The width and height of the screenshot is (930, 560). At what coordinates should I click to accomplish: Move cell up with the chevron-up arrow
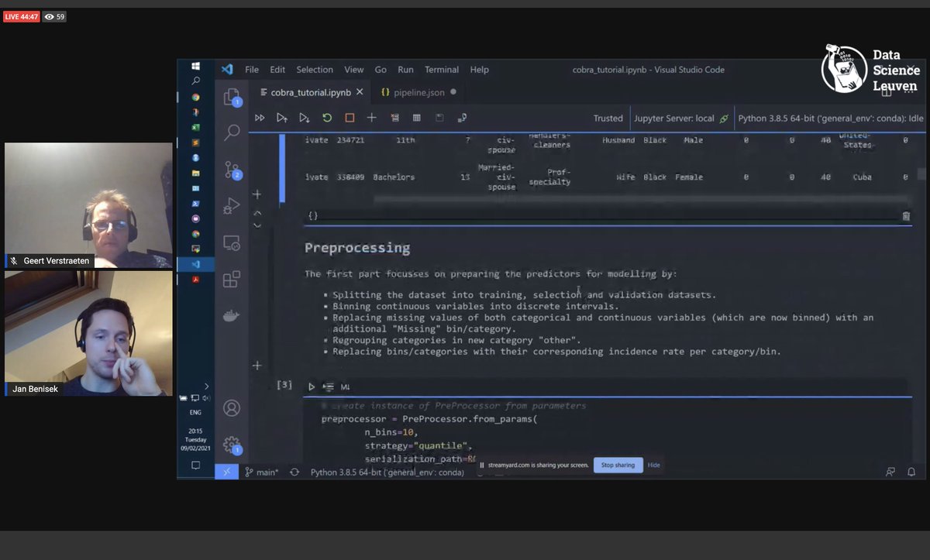(x=257, y=213)
